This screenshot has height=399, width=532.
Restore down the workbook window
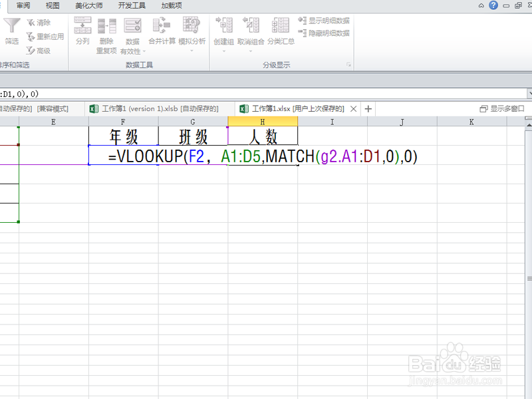[x=518, y=5]
